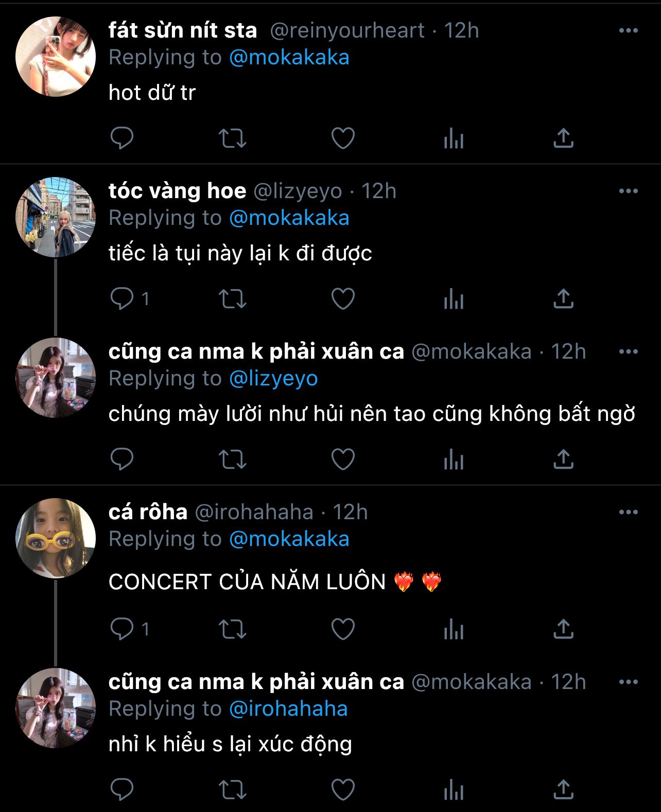Retweet the "nhỉ k hiểu s" tweet

(x=232, y=789)
